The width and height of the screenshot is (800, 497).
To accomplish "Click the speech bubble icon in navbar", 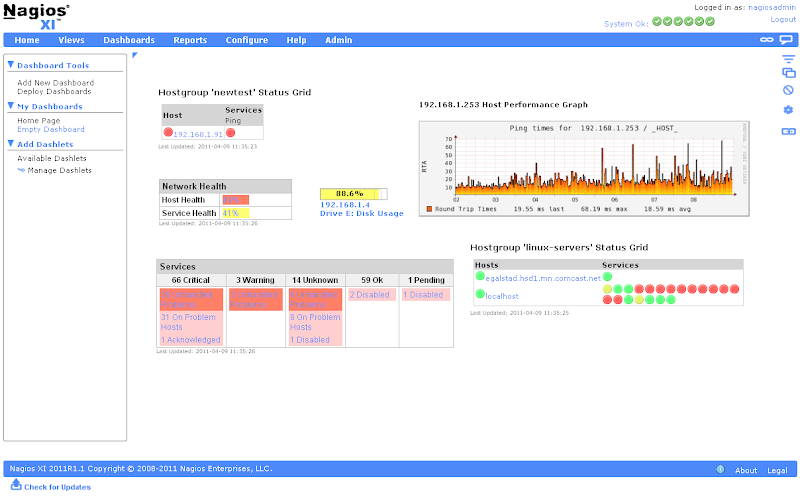I will point(786,40).
